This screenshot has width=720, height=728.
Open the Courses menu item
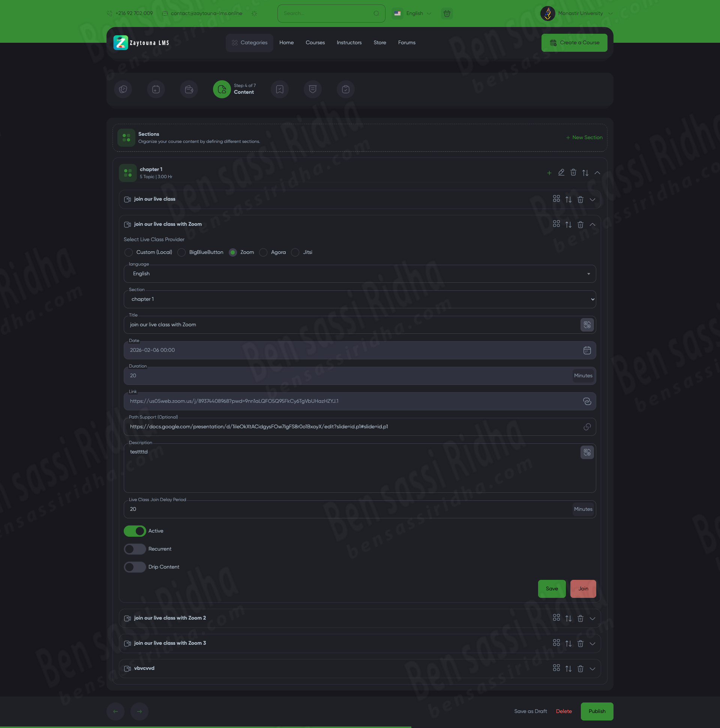[x=315, y=43]
